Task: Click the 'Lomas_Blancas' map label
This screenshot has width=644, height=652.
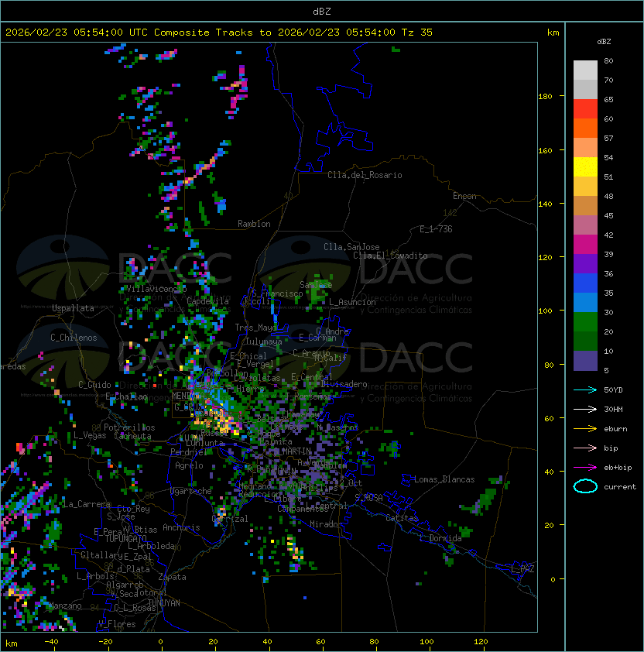Action: pyautogui.click(x=444, y=479)
